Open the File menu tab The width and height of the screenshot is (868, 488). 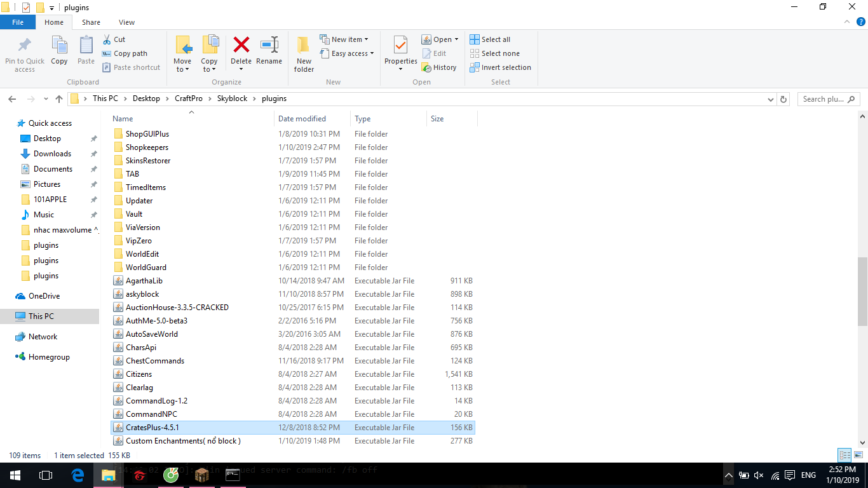(18, 22)
